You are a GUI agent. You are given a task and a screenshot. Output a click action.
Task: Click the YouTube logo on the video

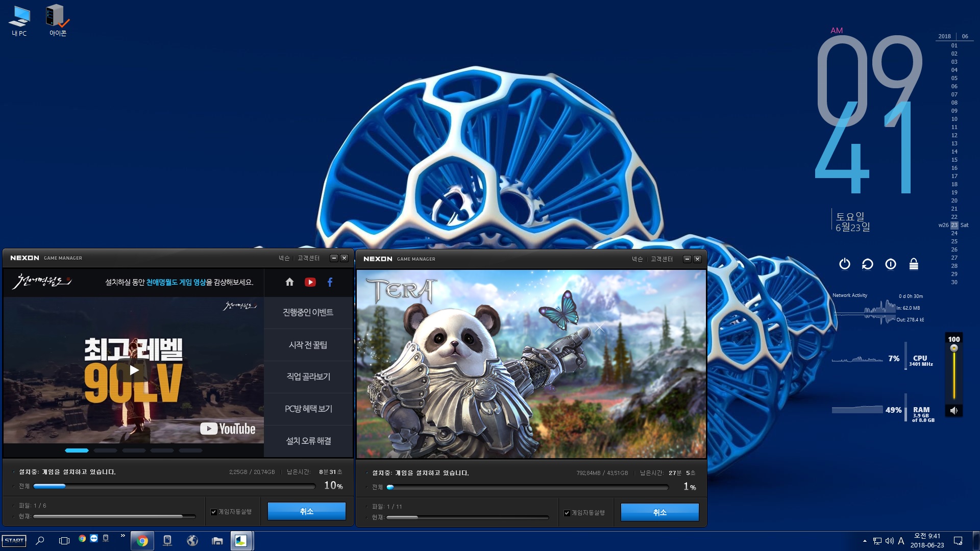pyautogui.click(x=228, y=429)
